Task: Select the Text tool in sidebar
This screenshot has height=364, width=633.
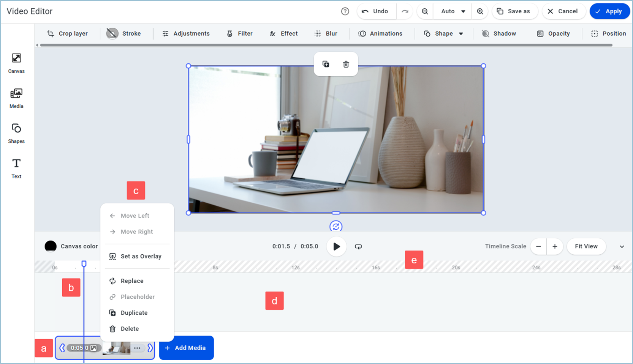Action: point(16,168)
